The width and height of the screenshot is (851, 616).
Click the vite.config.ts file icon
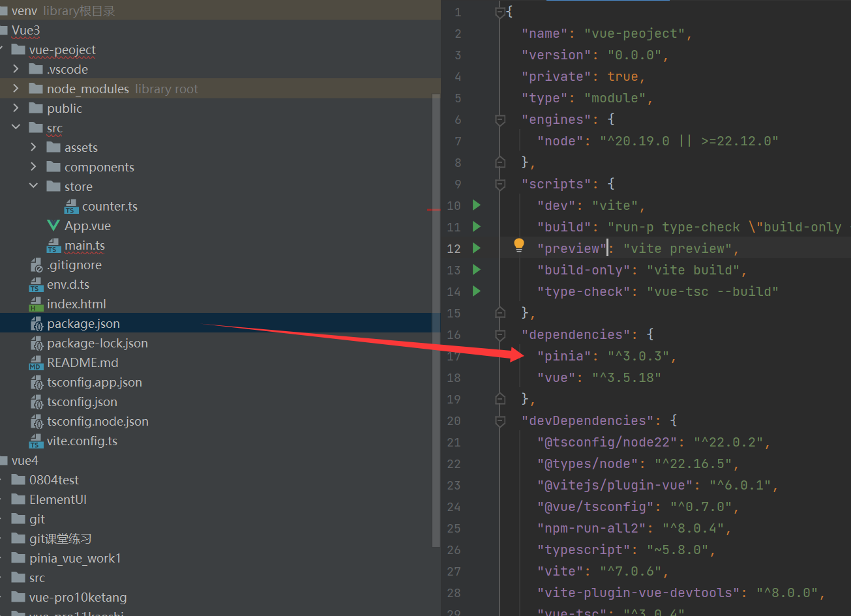pyautogui.click(x=36, y=441)
